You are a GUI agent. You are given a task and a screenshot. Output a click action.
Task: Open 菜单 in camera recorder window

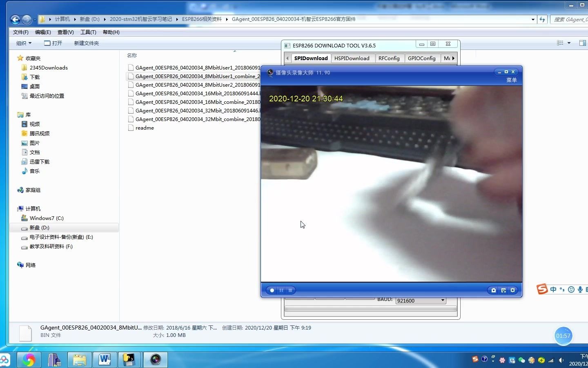pos(512,80)
